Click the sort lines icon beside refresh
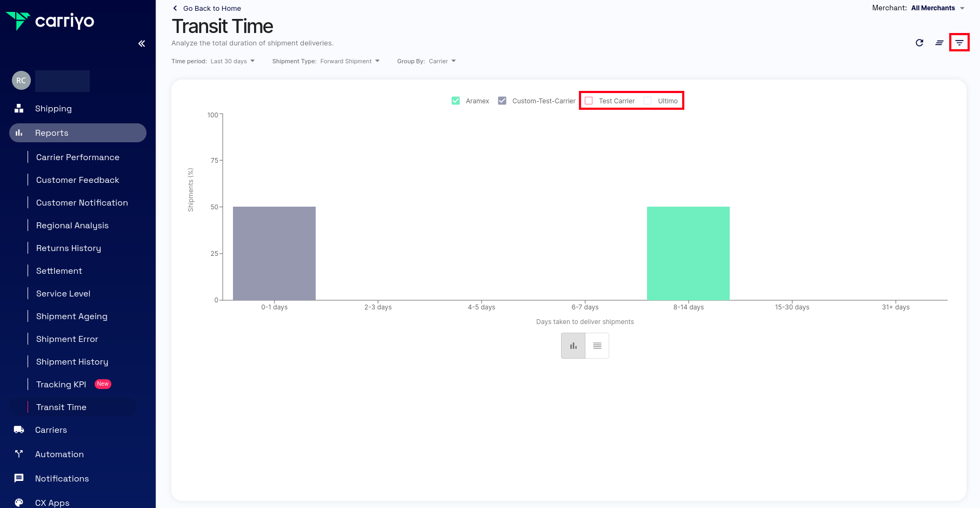This screenshot has height=508, width=980. 939,43
